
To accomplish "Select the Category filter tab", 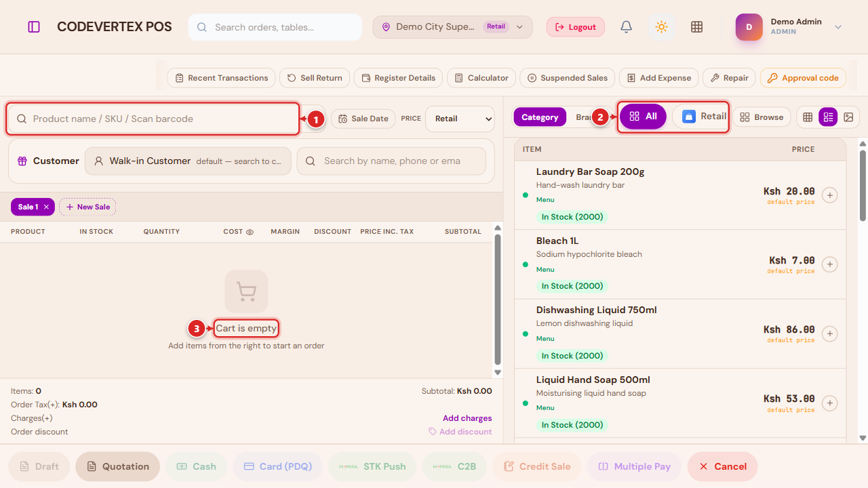I will tap(540, 117).
